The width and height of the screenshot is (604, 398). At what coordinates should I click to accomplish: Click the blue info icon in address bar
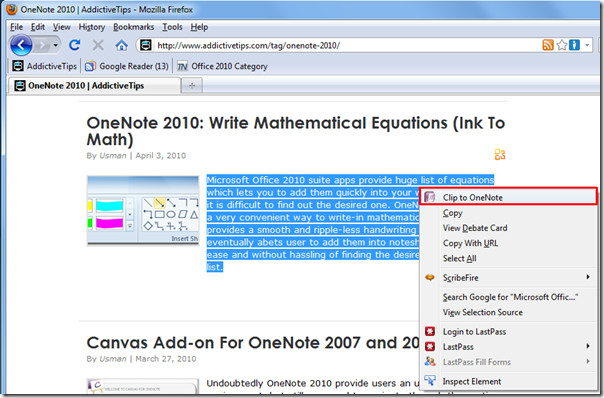pyautogui.click(x=574, y=45)
